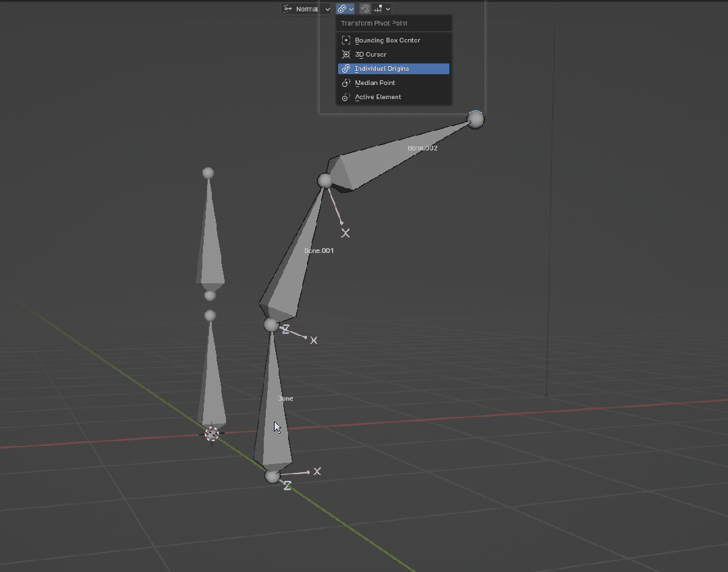Click the highlighted Transform Pivot Point header button
The width and height of the screenshot is (728, 572).
coord(345,9)
